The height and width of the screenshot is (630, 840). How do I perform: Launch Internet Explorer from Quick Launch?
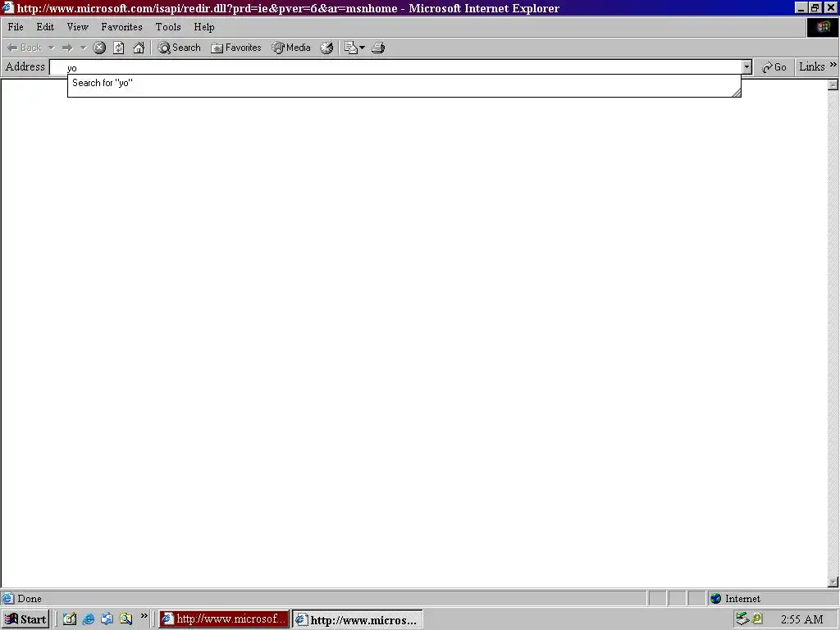point(89,619)
